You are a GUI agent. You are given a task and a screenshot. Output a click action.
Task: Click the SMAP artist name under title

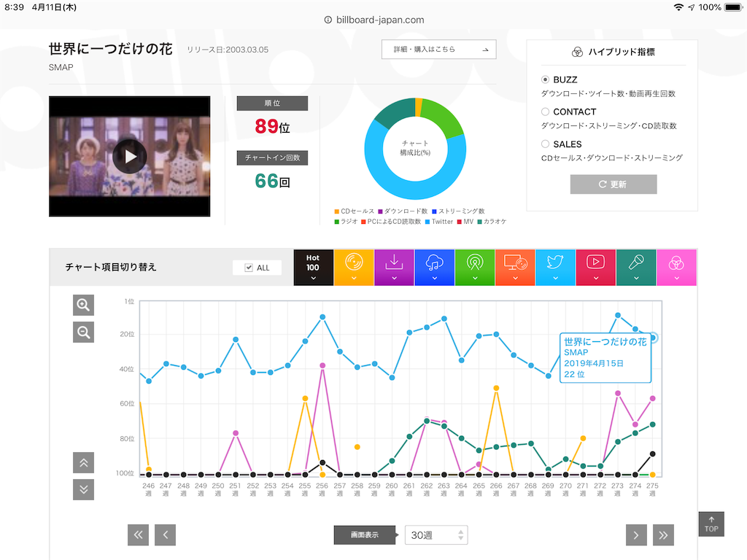(x=61, y=68)
